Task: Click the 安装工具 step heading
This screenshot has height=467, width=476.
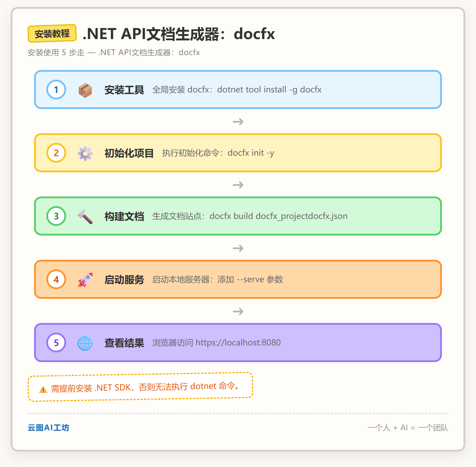Action: (x=124, y=90)
